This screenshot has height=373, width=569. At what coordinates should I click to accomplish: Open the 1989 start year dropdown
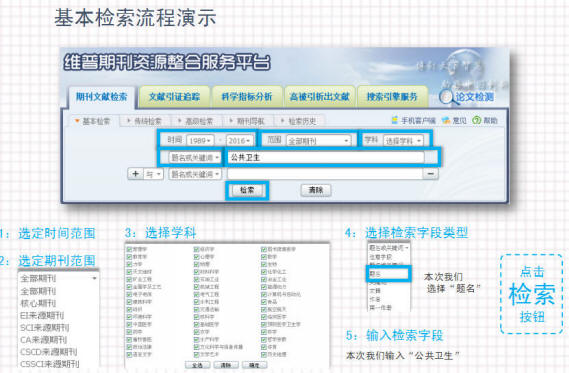(x=200, y=140)
